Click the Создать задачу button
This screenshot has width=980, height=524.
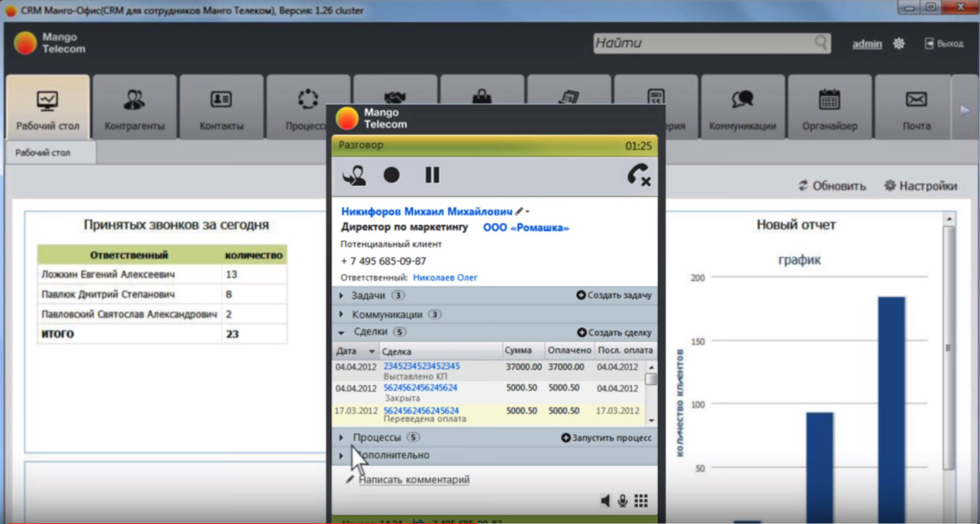[614, 295]
